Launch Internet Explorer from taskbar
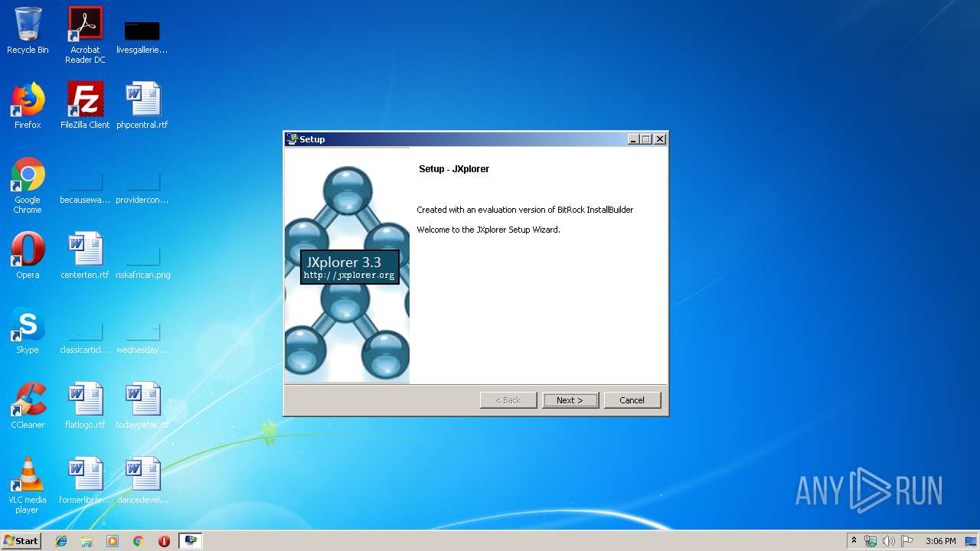Screen dimensions: 980x551 [61, 541]
